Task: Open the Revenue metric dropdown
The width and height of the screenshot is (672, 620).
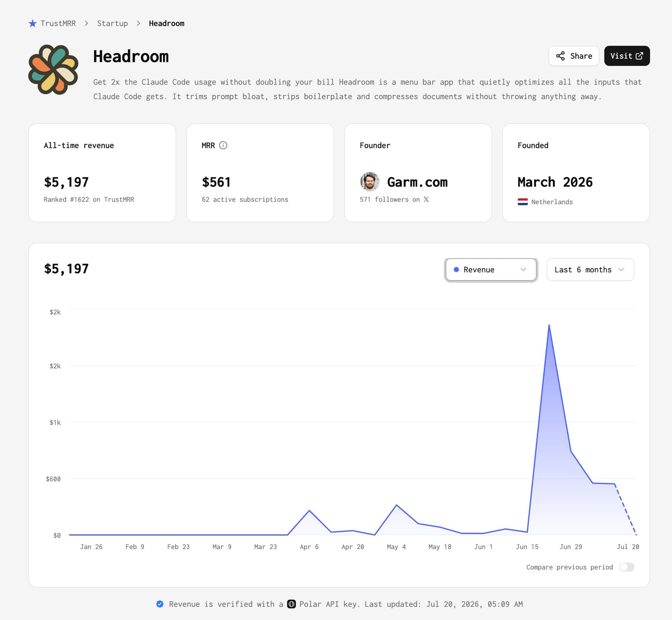Action: [491, 269]
